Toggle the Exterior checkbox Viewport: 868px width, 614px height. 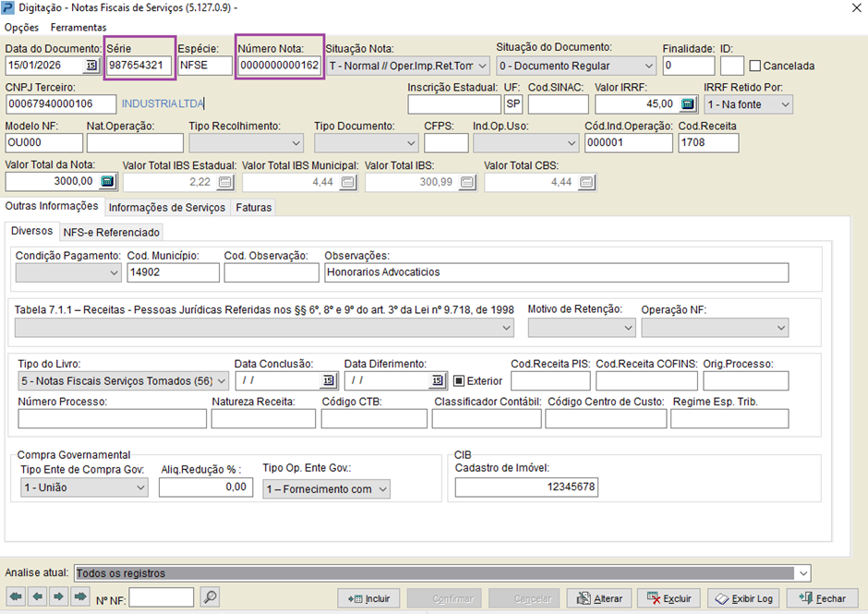(x=458, y=381)
